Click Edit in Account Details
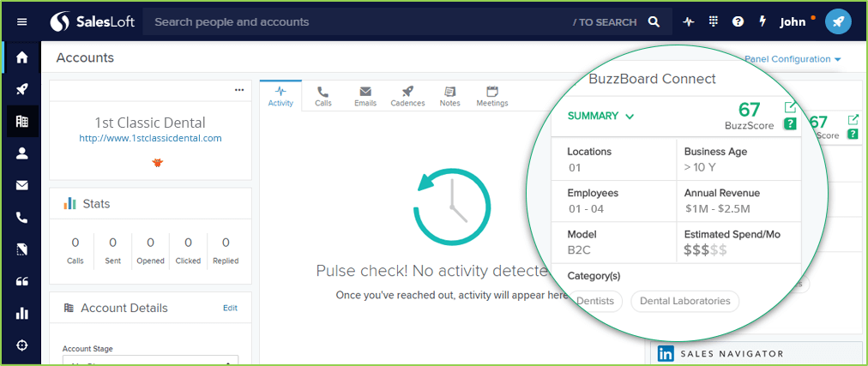The width and height of the screenshot is (868, 366). coord(230,308)
